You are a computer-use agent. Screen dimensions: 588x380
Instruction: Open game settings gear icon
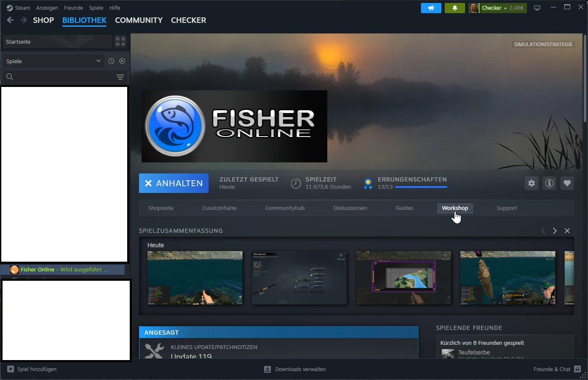(x=532, y=183)
